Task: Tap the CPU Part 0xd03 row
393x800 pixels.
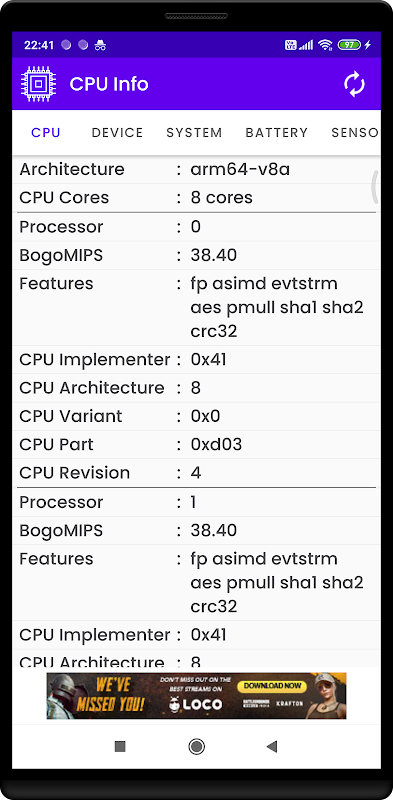Action: click(196, 444)
